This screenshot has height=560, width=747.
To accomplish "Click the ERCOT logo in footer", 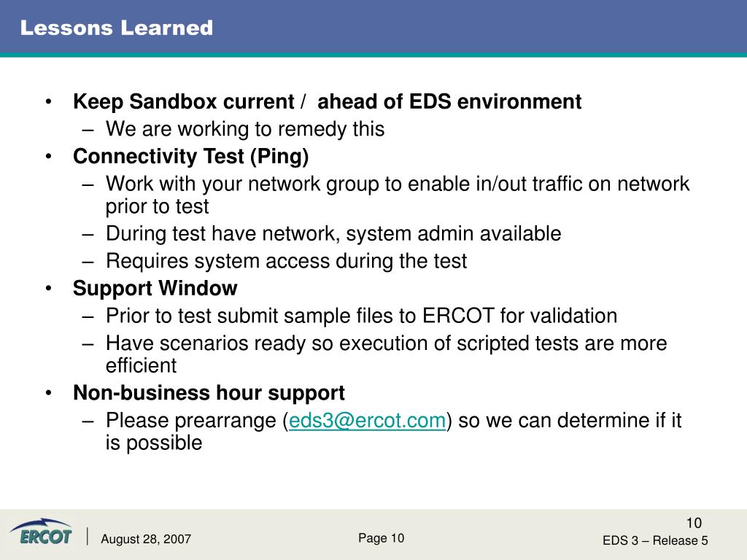I will [x=41, y=532].
